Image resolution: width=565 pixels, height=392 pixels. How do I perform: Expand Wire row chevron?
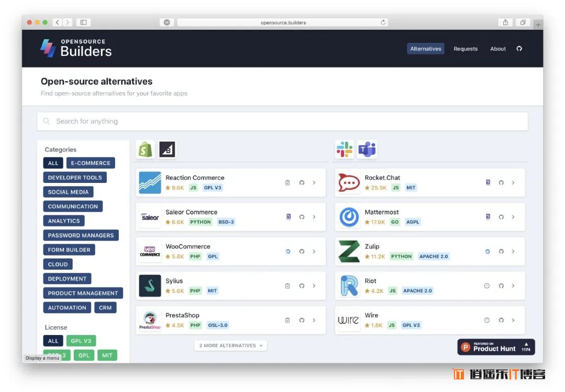[513, 320]
